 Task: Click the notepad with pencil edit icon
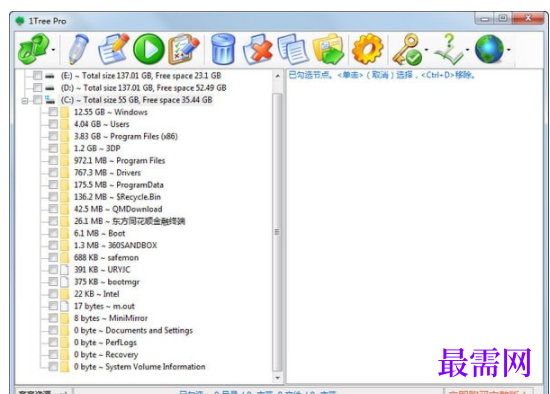coord(114,49)
